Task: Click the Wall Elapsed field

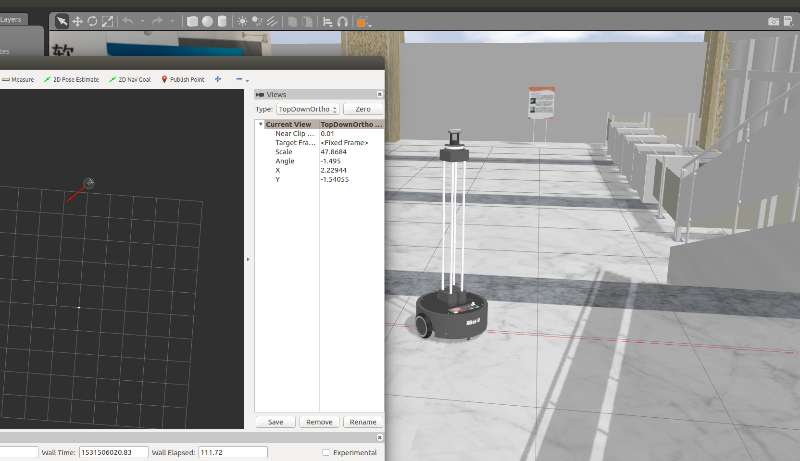Action: (x=233, y=452)
